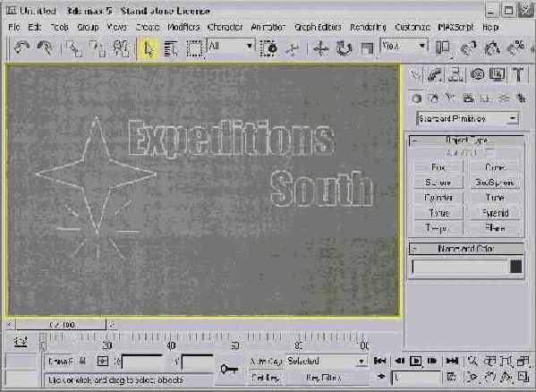536x392 pixels.
Task: Toggle the Selection Lock padlock icon
Action: (82, 362)
